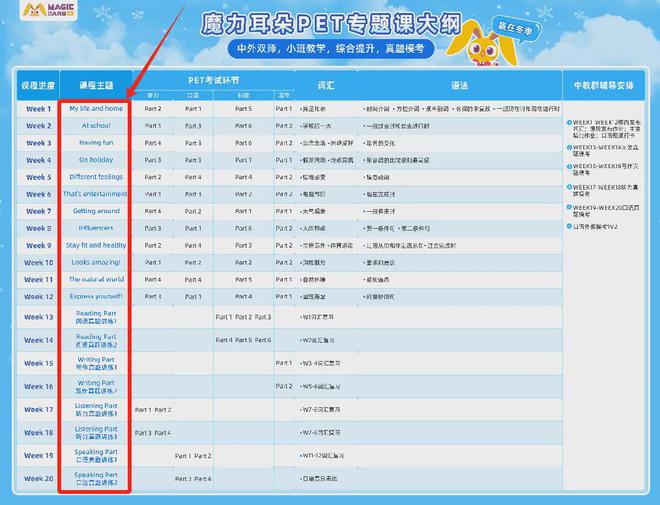
Task: Click the Week 7 cell
Action: tap(38, 211)
